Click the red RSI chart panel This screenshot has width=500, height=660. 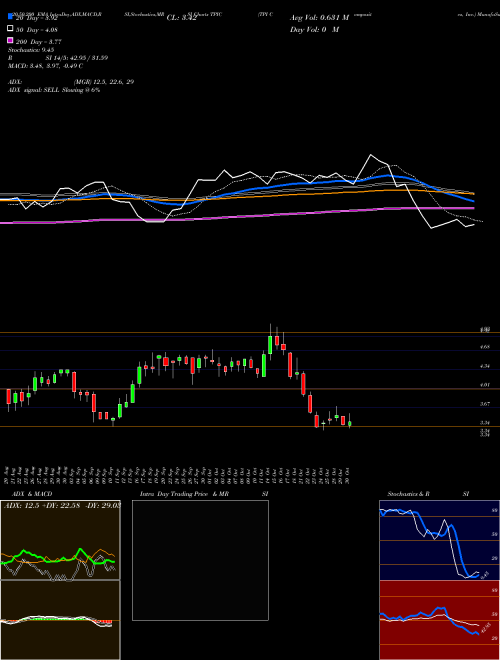439,620
